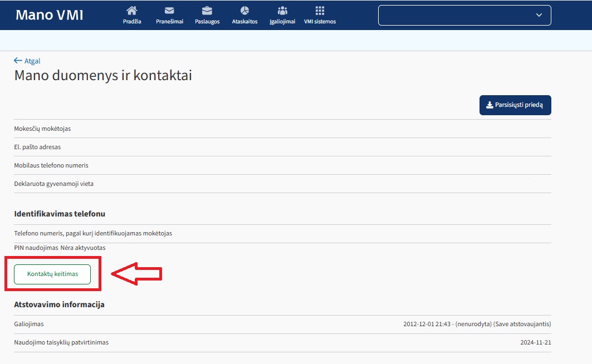The image size is (592, 364).
Task: Open VMI sistemos via the grid icon
Action: (x=320, y=11)
